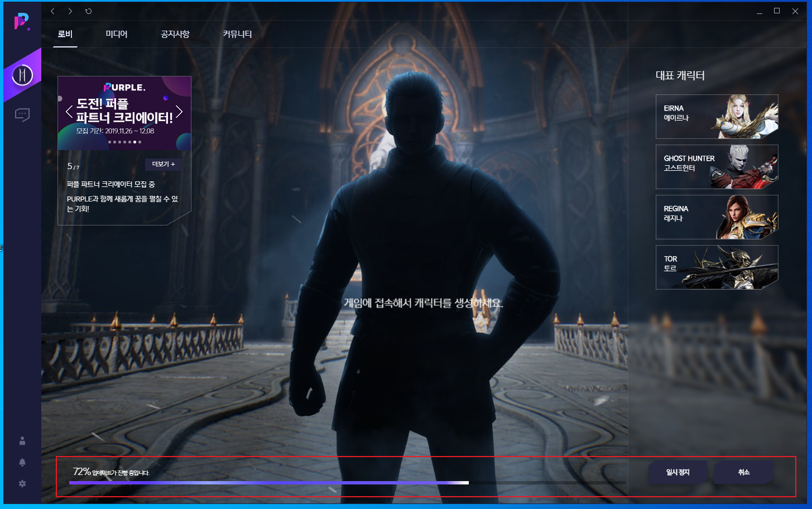Go back with the left arrow
Image resolution: width=812 pixels, height=509 pixels.
coord(52,11)
